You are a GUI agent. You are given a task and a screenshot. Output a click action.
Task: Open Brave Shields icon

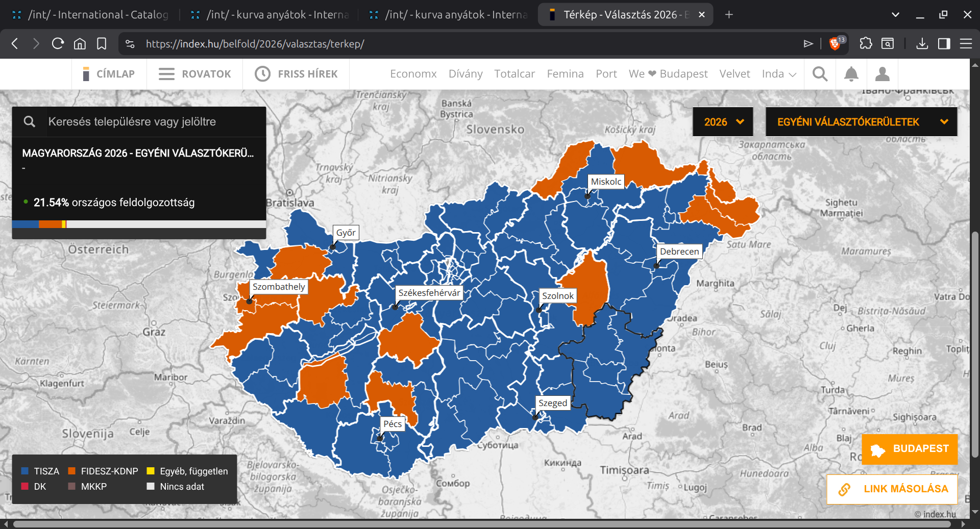pyautogui.click(x=836, y=43)
